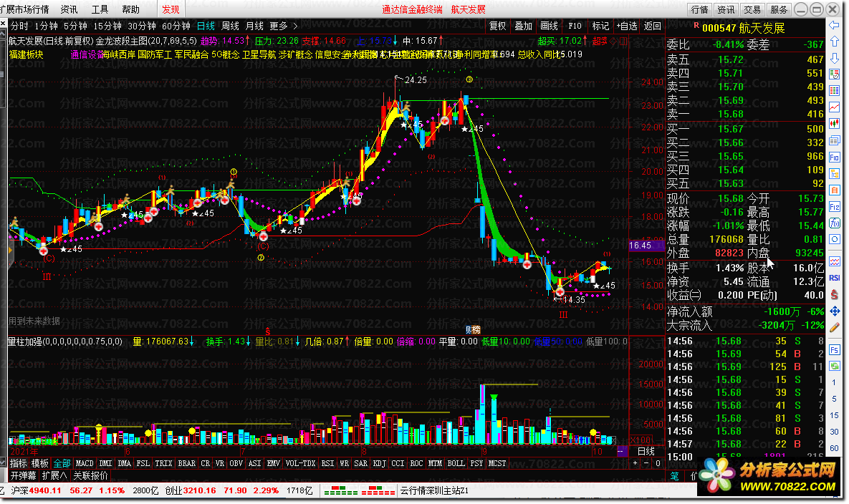Click the 交易 button at top right
The width and height of the screenshot is (849, 504).
pos(752,9)
